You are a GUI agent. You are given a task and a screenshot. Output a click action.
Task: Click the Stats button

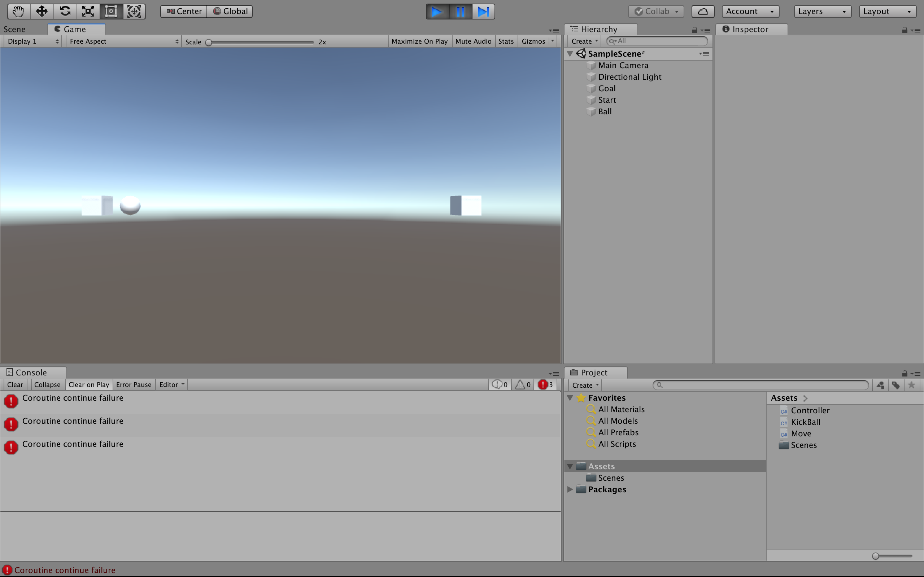(x=506, y=41)
